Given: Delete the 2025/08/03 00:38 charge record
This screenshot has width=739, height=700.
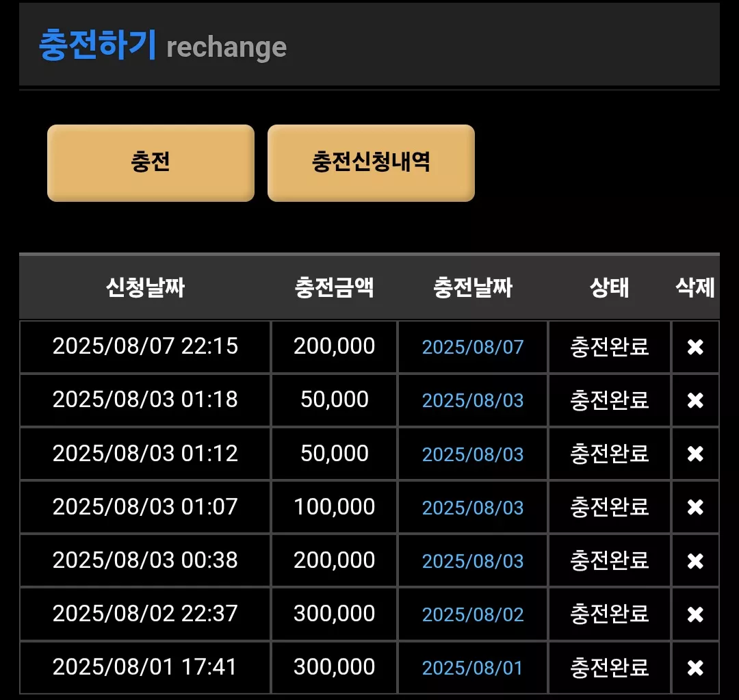Looking at the screenshot, I should 695,561.
